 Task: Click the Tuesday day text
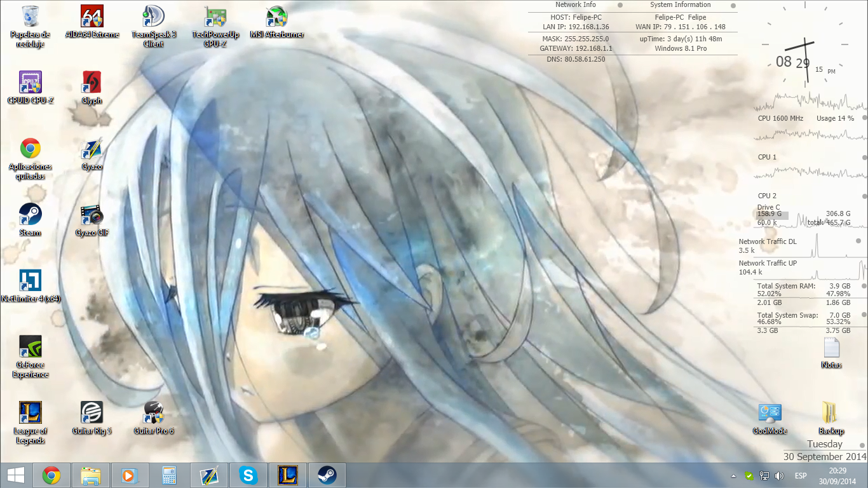(x=825, y=445)
